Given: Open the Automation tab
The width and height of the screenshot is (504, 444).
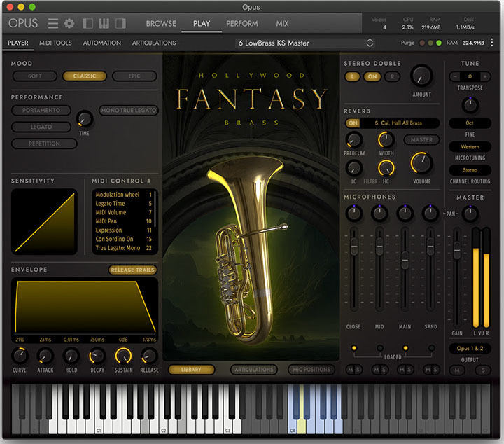Looking at the screenshot, I should click(x=102, y=43).
